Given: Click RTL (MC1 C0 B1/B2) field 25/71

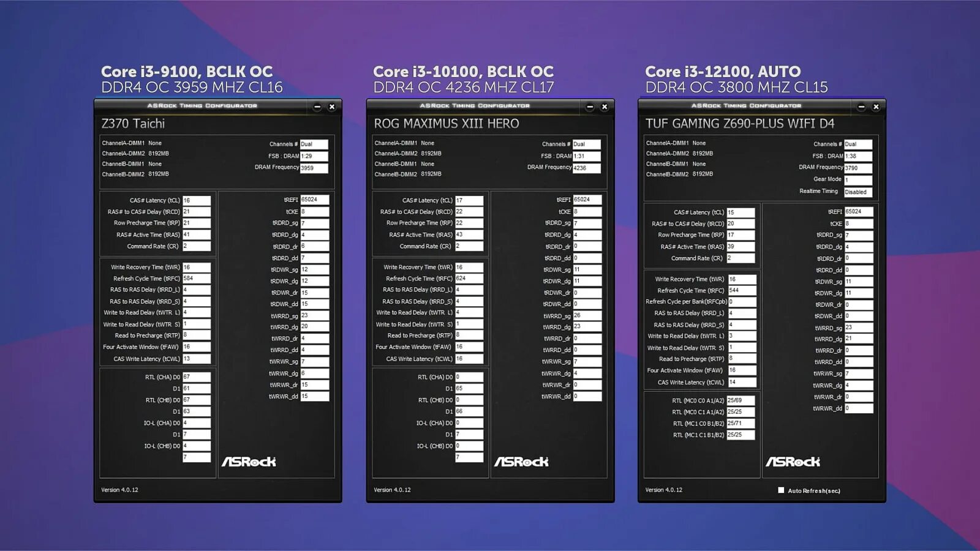Looking at the screenshot, I should tap(741, 424).
